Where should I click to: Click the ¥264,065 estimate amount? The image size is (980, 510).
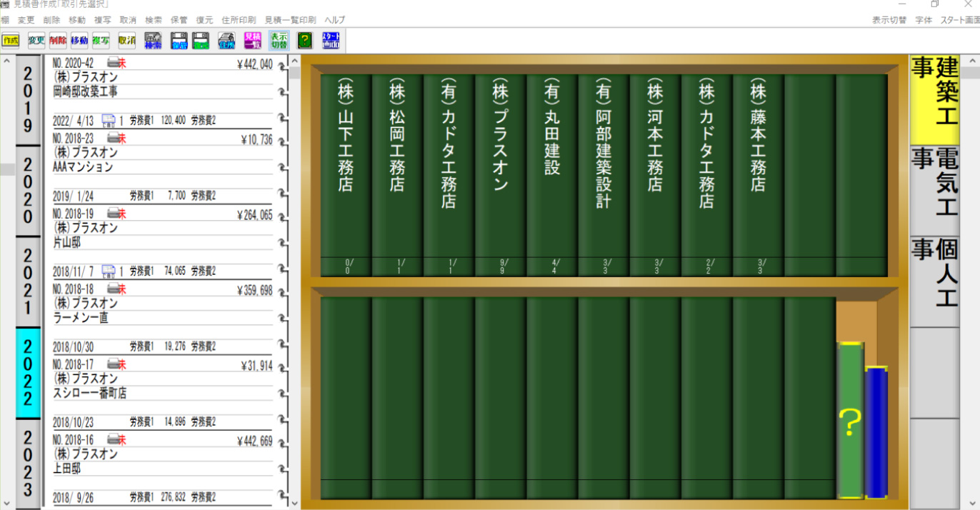[256, 215]
